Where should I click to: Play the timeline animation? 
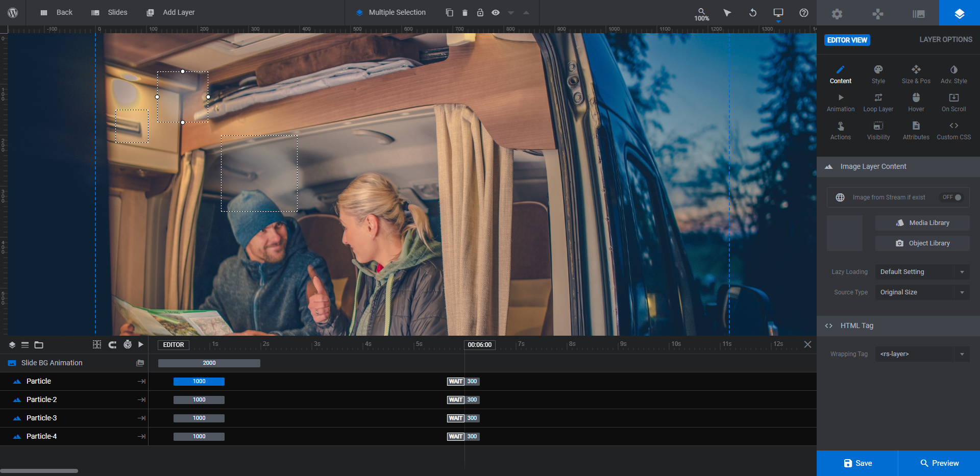click(141, 344)
